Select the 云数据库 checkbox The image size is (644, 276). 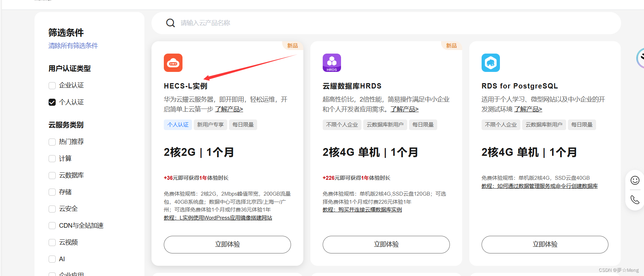52,176
